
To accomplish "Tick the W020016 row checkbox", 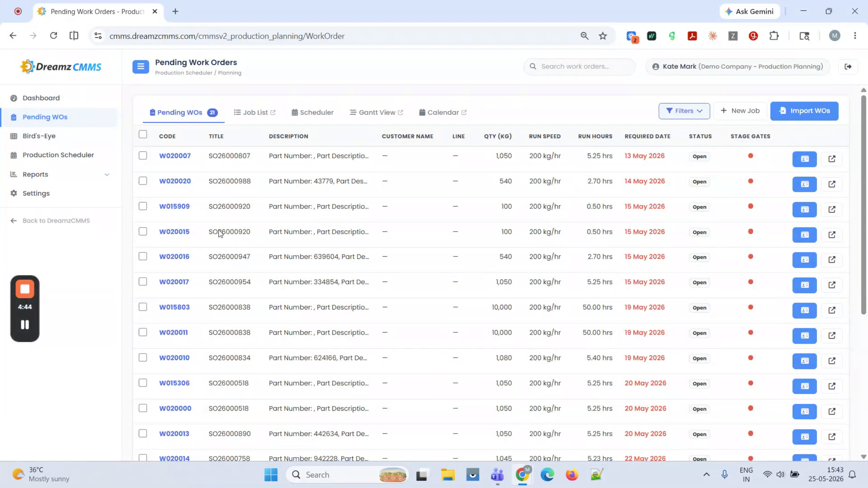I will pos(143,256).
